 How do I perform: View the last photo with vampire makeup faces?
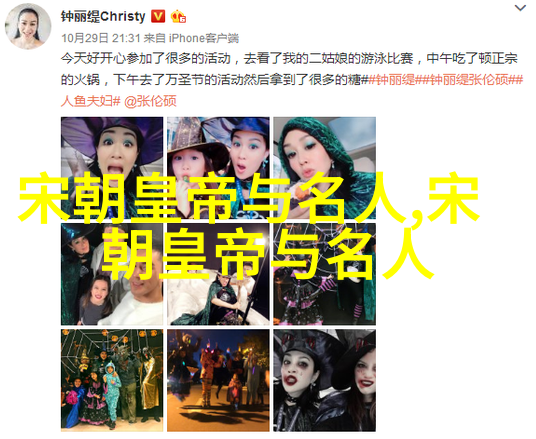click(324, 380)
